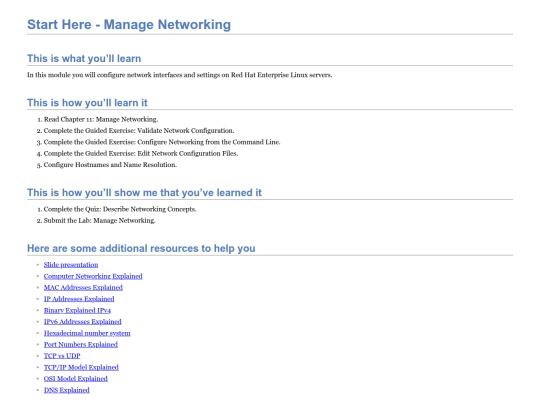
Task: Open Hexadecimal number system link
Action: pyautogui.click(x=87, y=333)
